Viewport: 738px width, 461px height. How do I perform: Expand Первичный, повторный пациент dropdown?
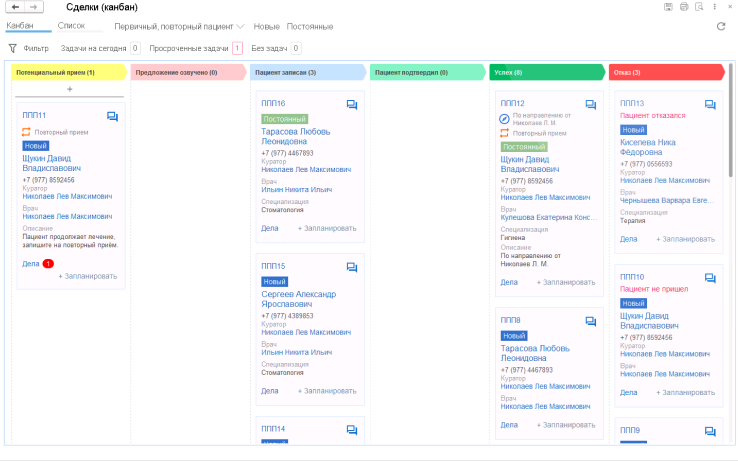click(179, 27)
